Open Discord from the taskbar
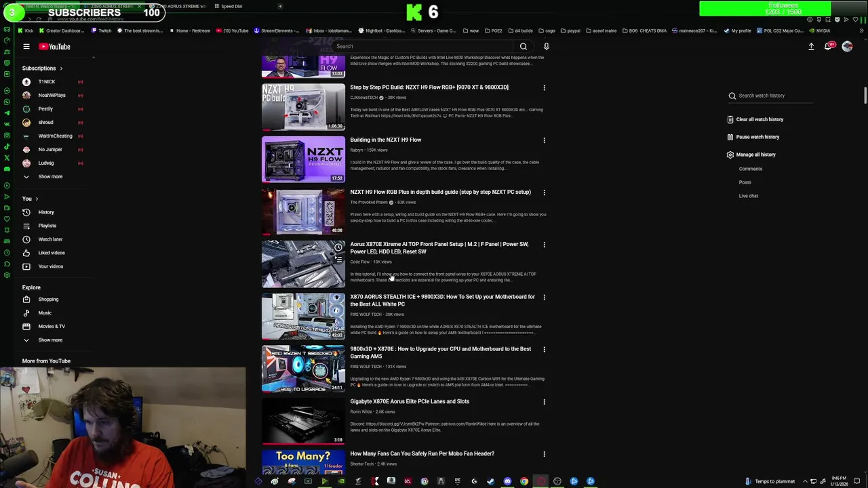 click(507, 481)
